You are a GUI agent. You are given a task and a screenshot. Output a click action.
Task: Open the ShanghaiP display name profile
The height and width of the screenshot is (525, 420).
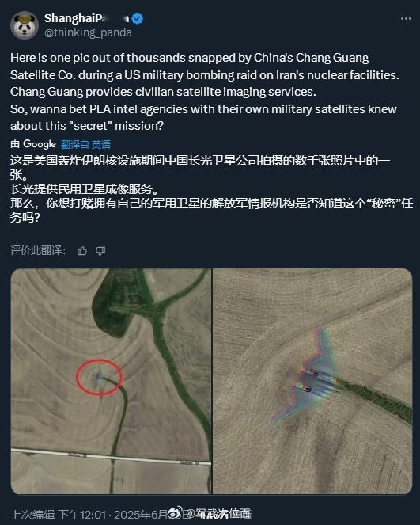point(86,18)
